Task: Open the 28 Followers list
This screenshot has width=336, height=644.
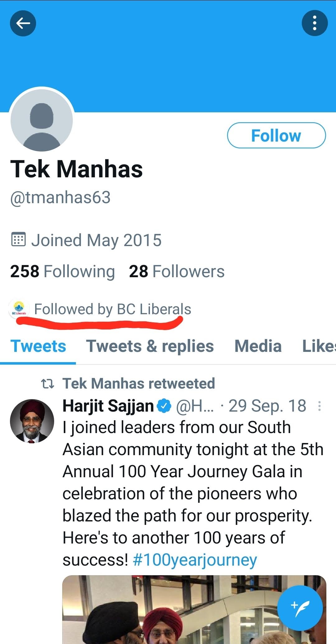Action: click(177, 271)
